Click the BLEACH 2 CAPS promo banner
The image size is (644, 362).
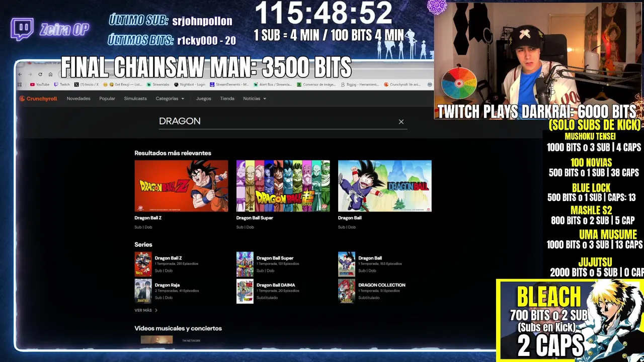pyautogui.click(x=570, y=320)
